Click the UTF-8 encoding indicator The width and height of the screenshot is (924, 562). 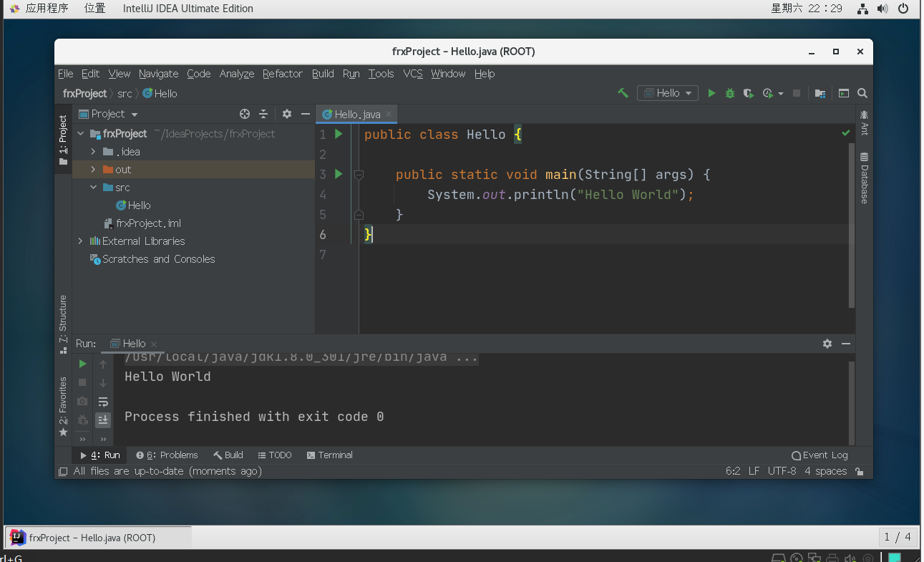pyautogui.click(x=782, y=471)
